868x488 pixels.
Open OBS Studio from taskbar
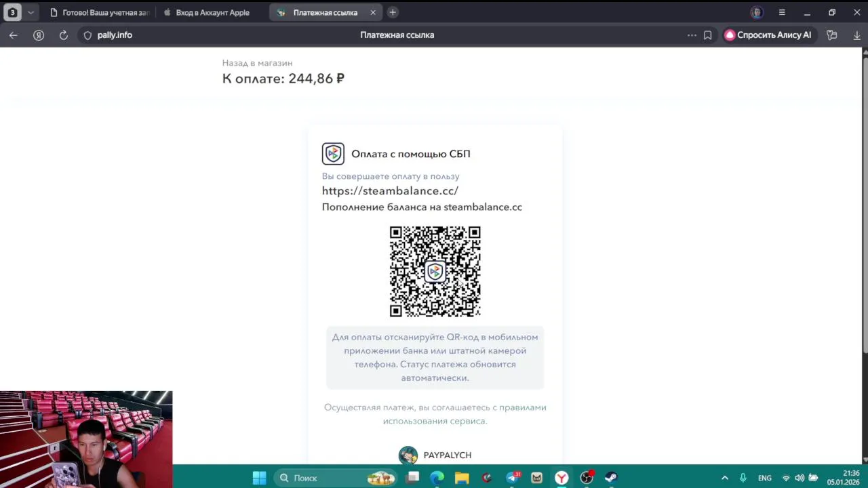[x=587, y=478]
